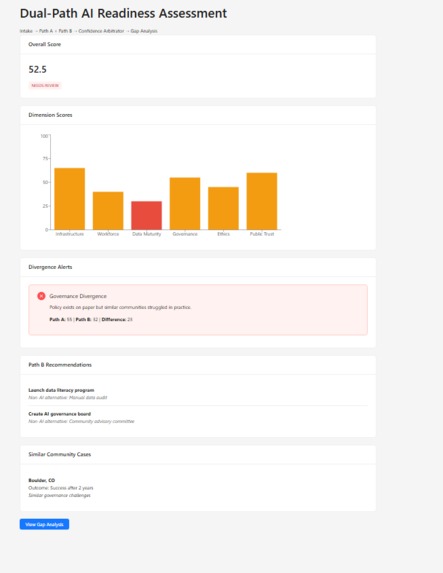The image size is (443, 573).
Task: Click 'Outcome: Success after 2 years' text
Action: [61, 488]
